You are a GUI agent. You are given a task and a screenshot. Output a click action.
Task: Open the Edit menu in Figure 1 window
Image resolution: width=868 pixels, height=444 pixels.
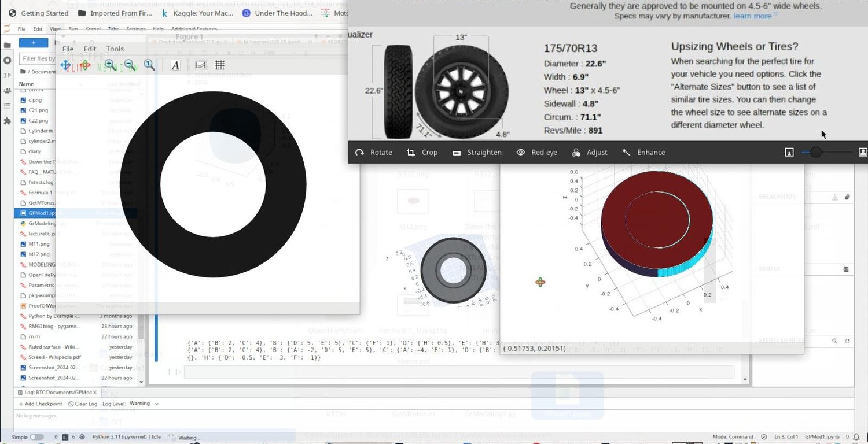[90, 49]
